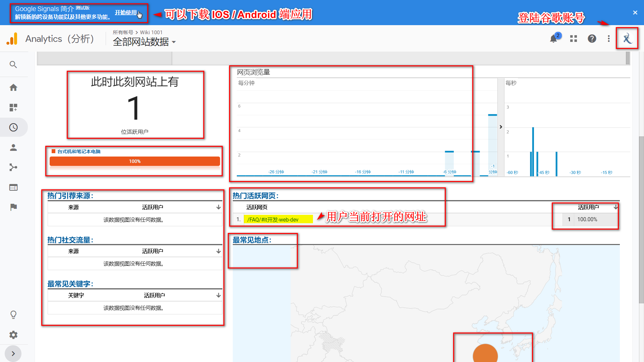Open Audience person icon
The image size is (644, 362).
[13, 147]
